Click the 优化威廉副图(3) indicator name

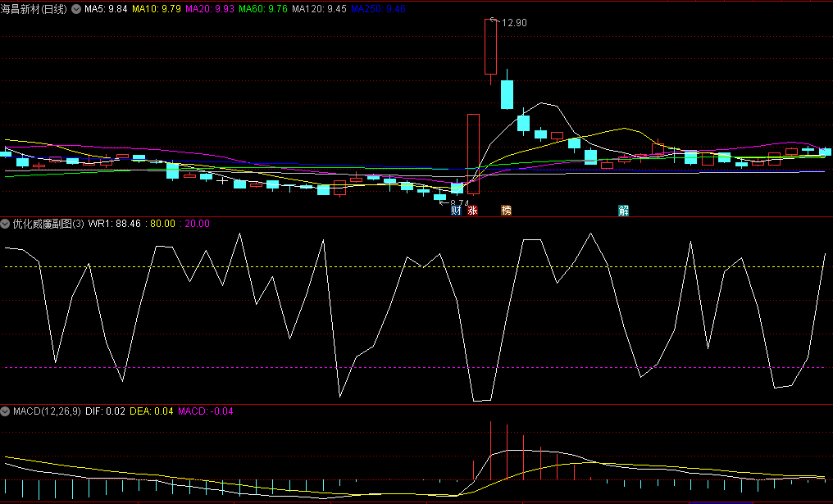(x=48, y=224)
